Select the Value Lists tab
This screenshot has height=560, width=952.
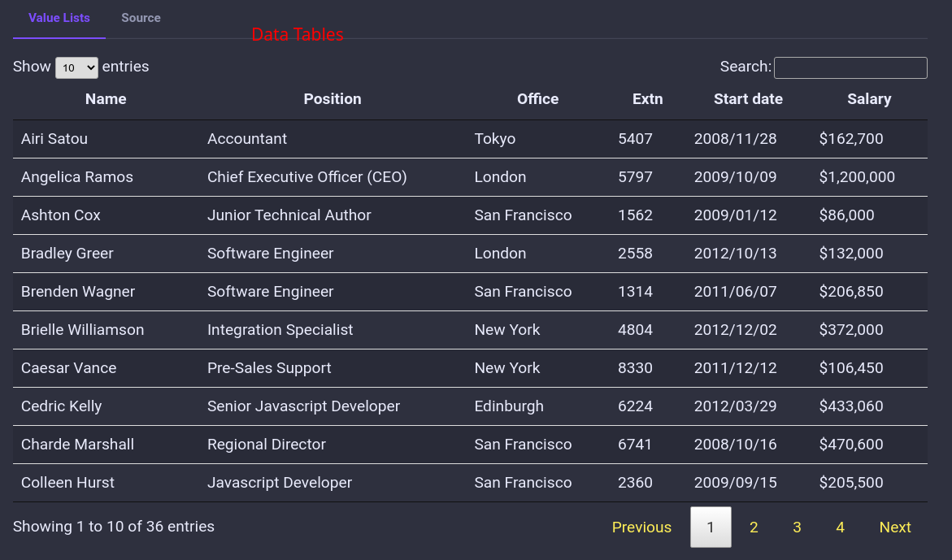point(59,18)
